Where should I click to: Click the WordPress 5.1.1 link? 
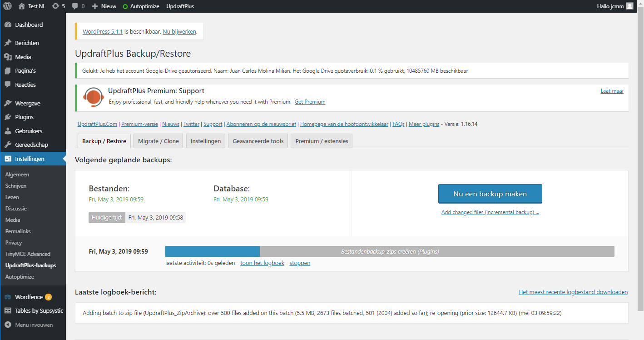[x=103, y=32]
